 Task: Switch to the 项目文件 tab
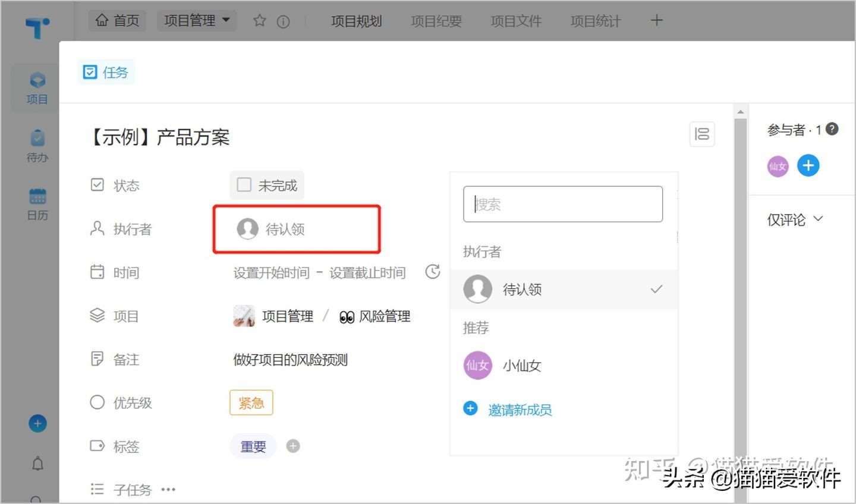point(515,20)
